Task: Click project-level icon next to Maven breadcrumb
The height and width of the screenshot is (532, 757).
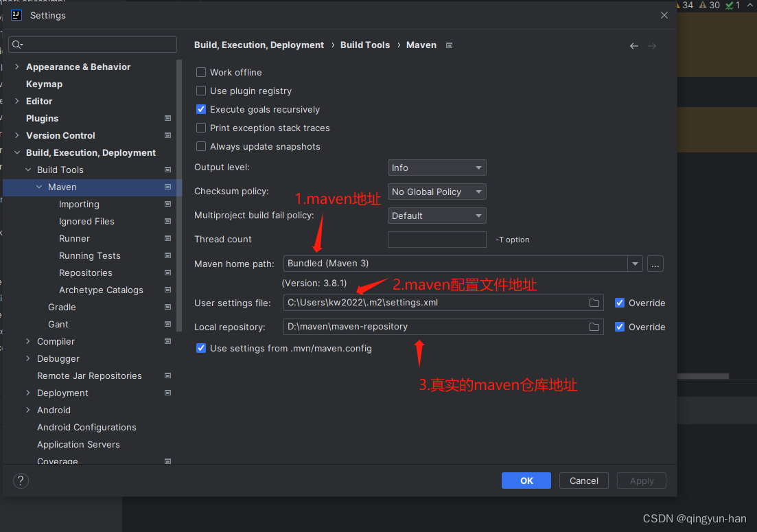Action: pyautogui.click(x=449, y=45)
